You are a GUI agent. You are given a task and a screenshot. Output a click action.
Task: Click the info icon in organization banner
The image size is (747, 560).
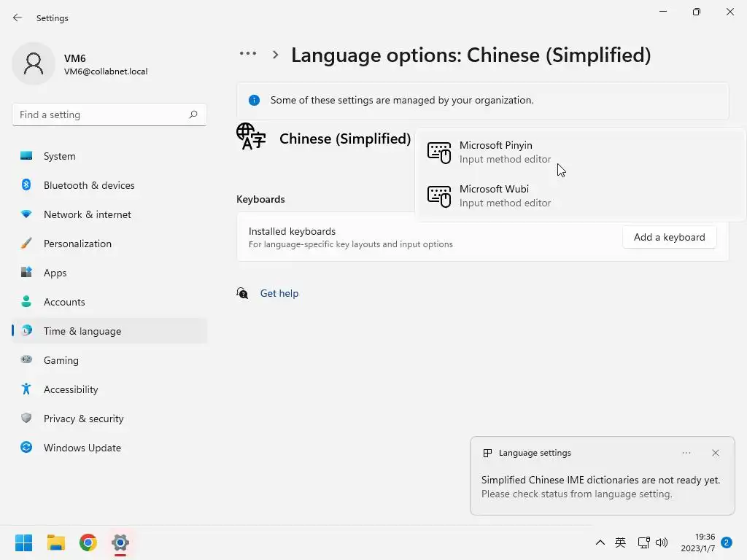coord(255,100)
